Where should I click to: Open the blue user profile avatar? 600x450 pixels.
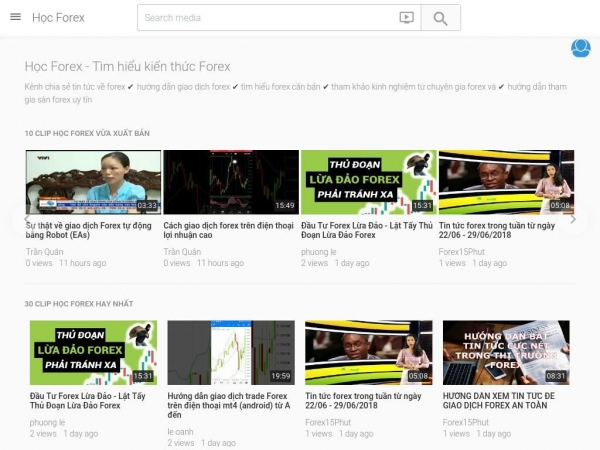tap(580, 48)
